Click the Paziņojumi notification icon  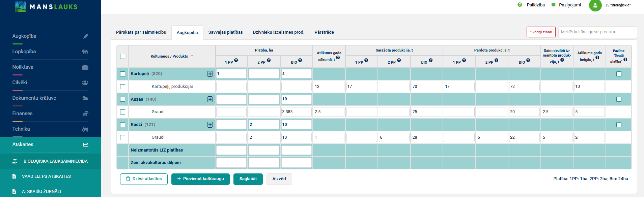click(x=553, y=5)
